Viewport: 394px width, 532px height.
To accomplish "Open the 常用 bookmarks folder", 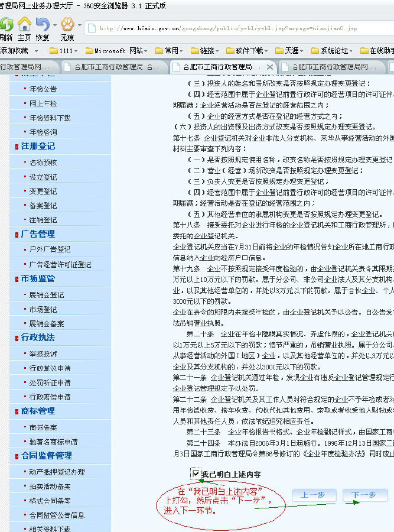I will (x=169, y=51).
